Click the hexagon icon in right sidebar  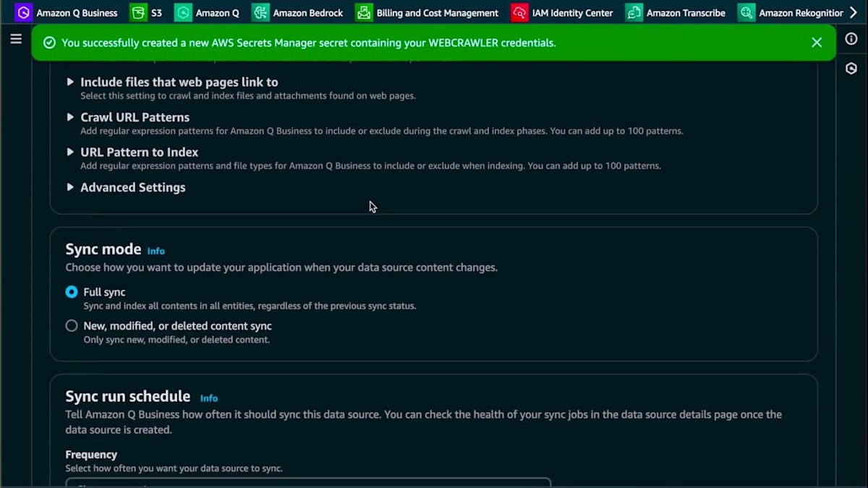851,69
